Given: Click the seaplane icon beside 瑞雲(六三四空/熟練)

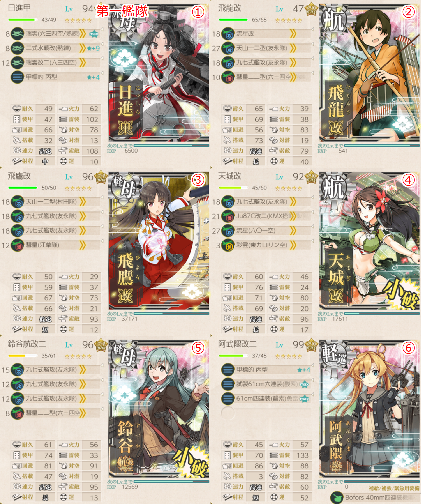Looking at the screenshot, I should click(18, 34).
